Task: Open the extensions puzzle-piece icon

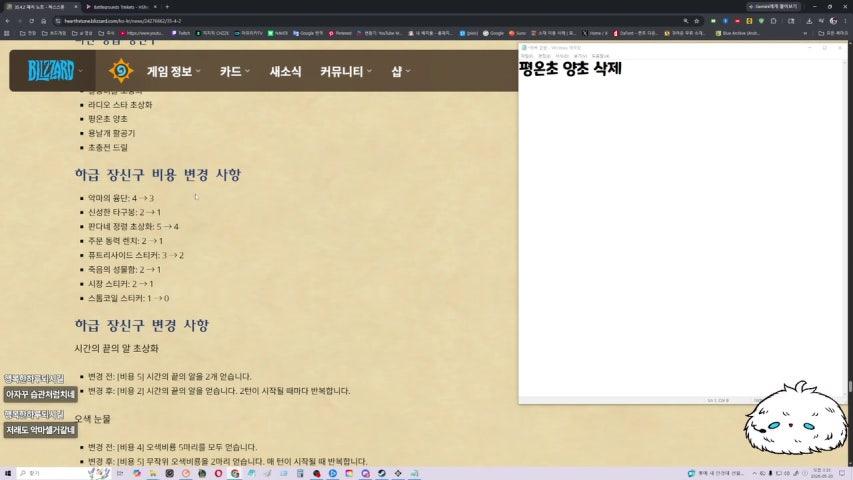Action: click(773, 21)
